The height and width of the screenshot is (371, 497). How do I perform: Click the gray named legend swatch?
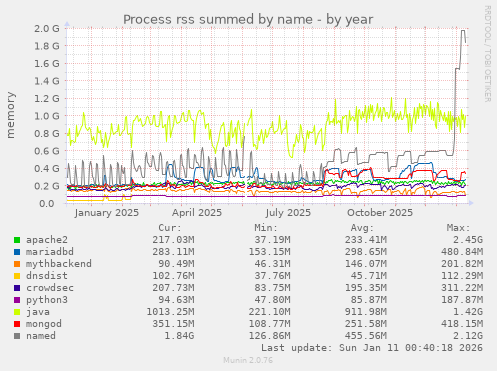pyautogui.click(x=17, y=336)
